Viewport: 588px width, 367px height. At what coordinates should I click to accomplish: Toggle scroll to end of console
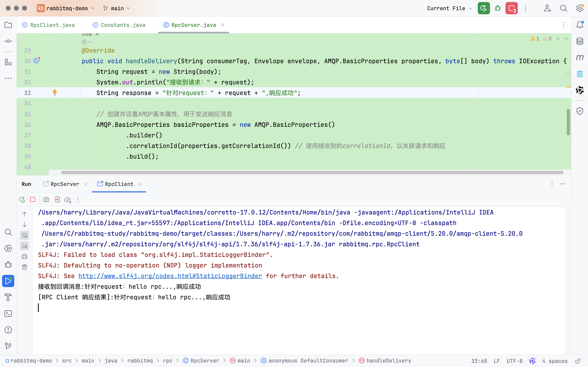click(24, 246)
